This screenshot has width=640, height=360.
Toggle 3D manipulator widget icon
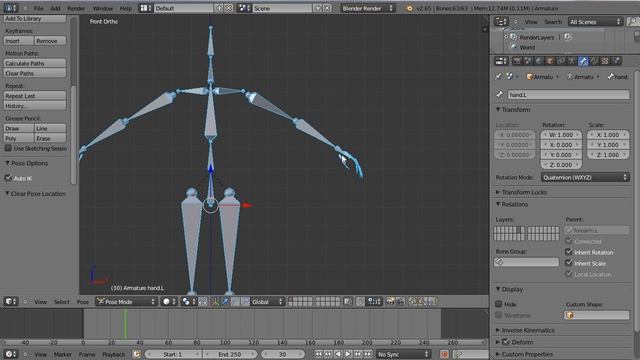click(215, 302)
